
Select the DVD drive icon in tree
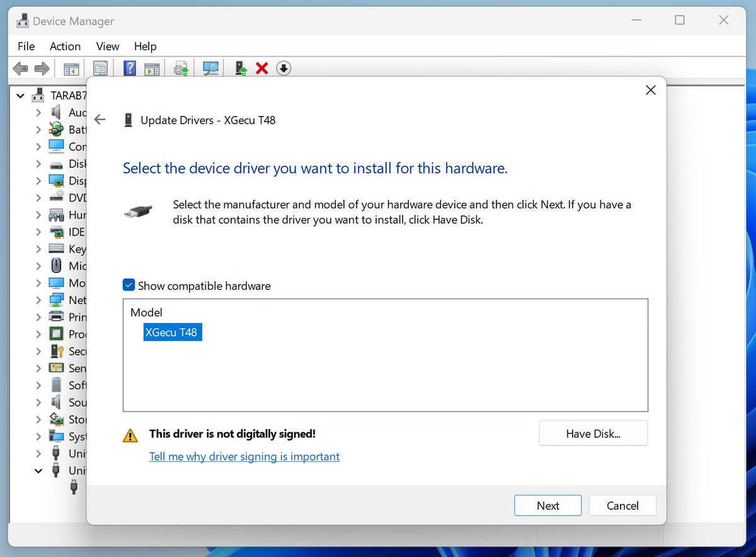click(56, 197)
